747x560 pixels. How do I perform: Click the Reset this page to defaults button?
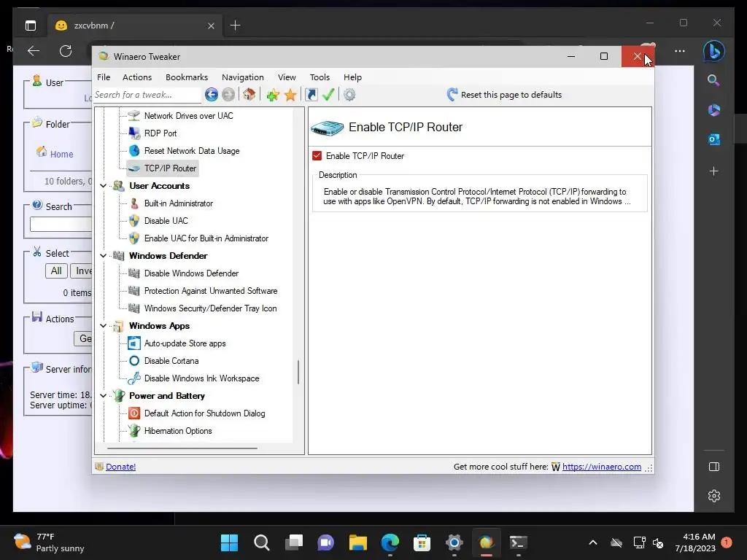point(504,95)
